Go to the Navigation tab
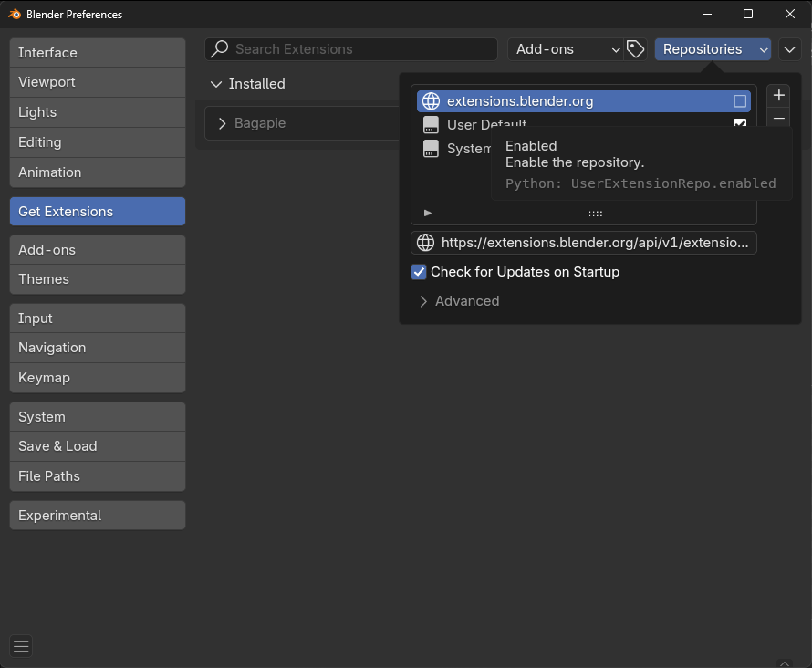This screenshot has width=812, height=668. coord(98,348)
